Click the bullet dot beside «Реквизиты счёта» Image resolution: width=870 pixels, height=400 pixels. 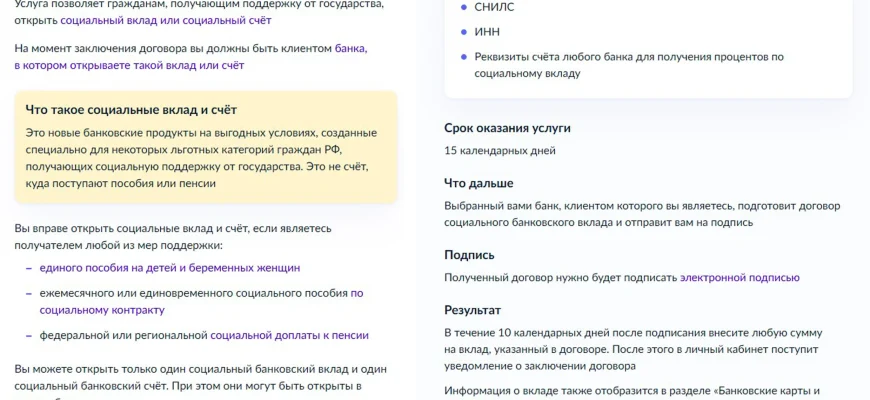click(463, 57)
